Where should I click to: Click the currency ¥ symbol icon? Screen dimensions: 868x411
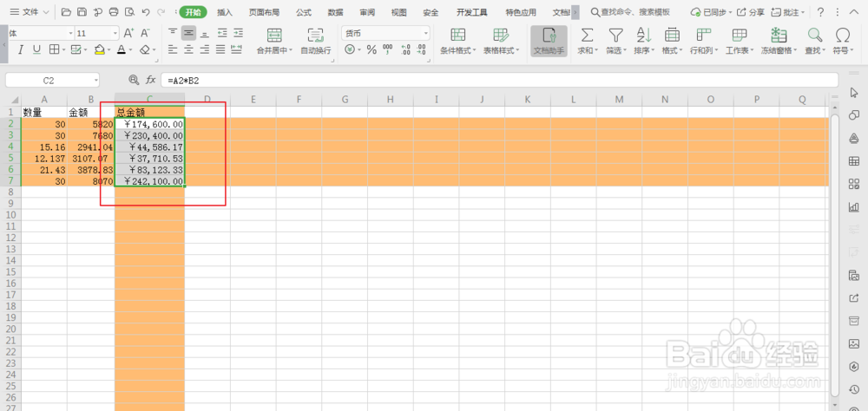pyautogui.click(x=350, y=49)
